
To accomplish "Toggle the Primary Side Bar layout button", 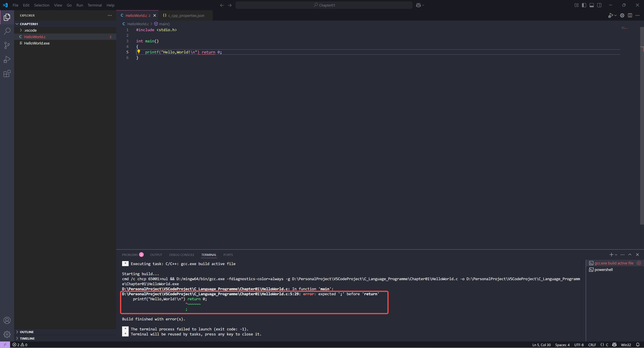I will tap(584, 5).
